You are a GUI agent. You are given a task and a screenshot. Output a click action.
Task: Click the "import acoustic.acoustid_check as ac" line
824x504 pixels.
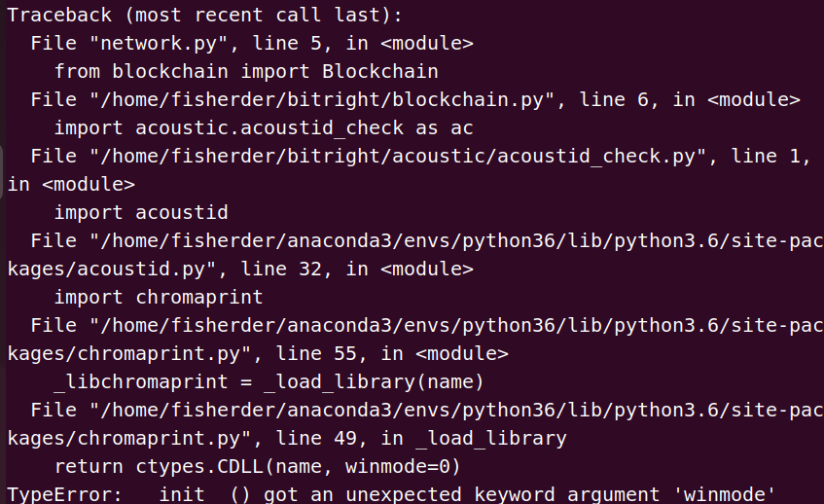coord(264,128)
